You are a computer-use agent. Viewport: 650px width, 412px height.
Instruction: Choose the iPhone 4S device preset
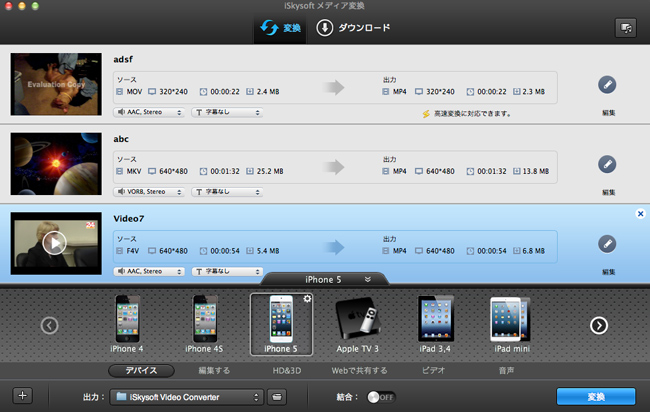(204, 324)
